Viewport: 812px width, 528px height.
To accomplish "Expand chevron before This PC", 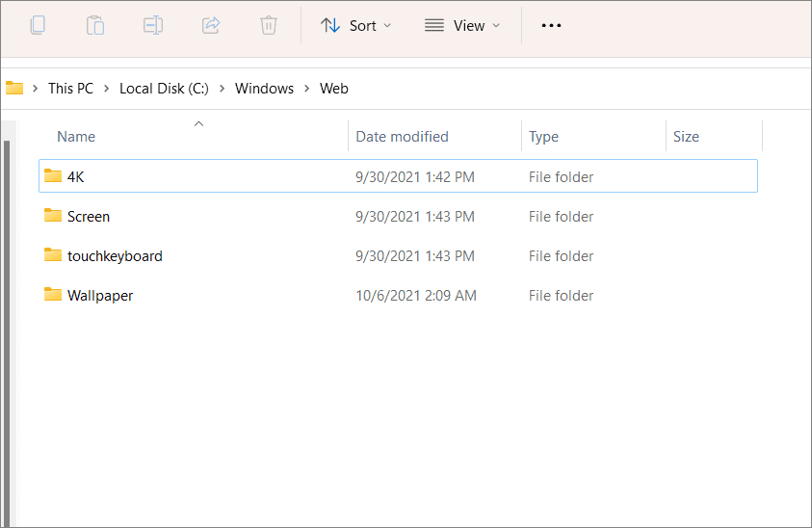I will point(36,89).
